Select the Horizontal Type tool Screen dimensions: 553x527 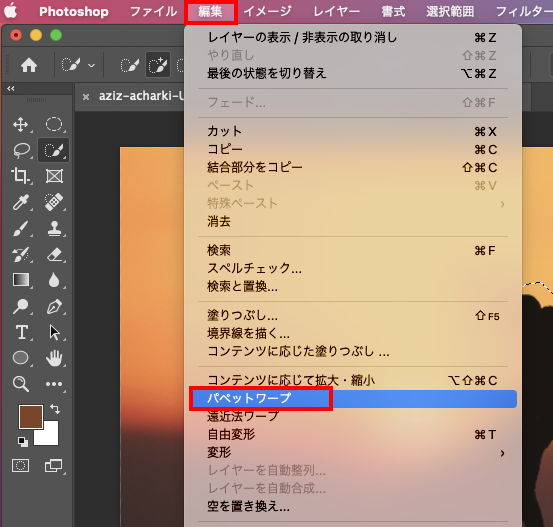[x=22, y=332]
